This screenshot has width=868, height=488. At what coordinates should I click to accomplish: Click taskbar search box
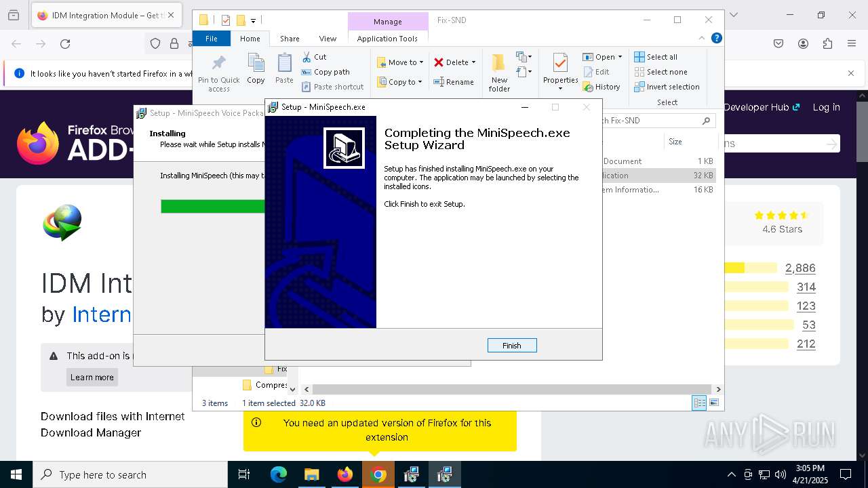tap(130, 474)
